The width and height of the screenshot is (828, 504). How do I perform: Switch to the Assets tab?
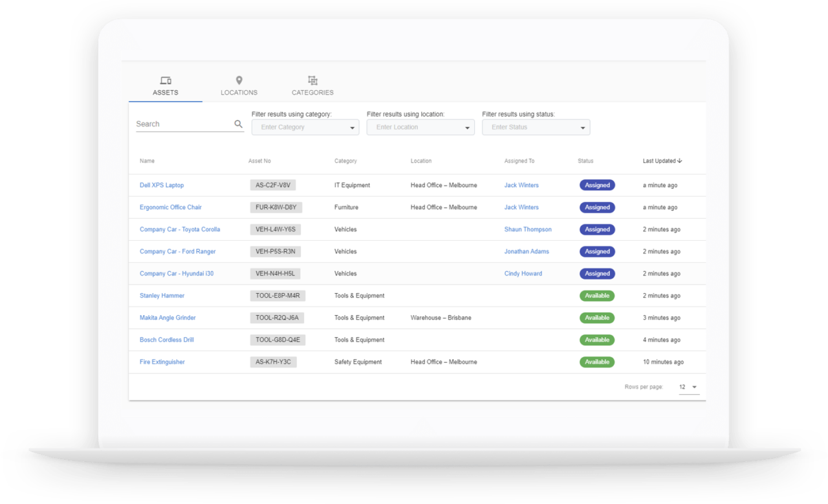[x=166, y=86]
